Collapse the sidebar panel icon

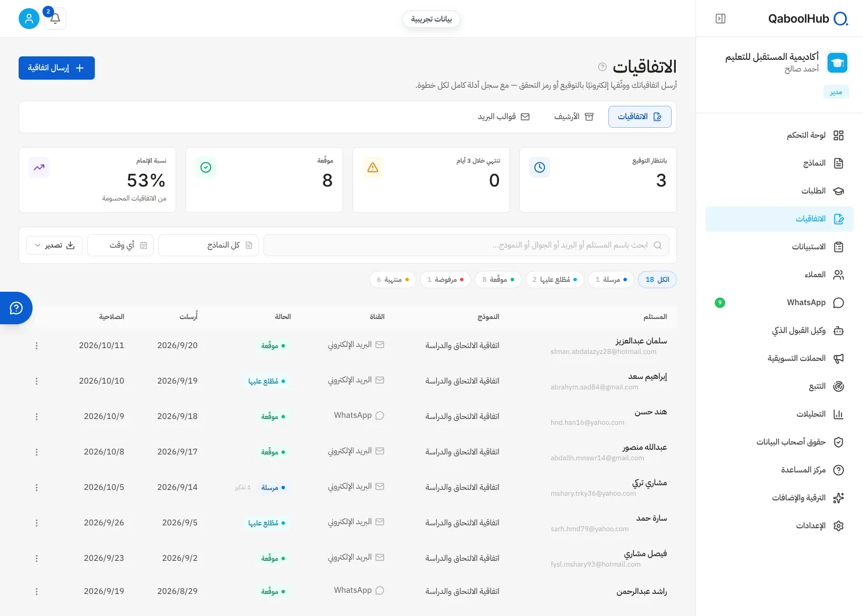721,19
